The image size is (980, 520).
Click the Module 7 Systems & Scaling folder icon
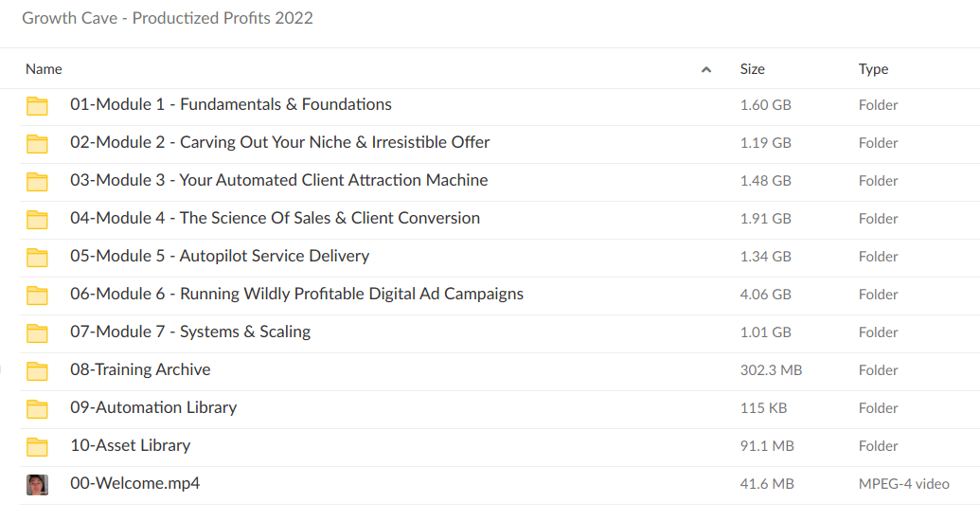point(37,332)
